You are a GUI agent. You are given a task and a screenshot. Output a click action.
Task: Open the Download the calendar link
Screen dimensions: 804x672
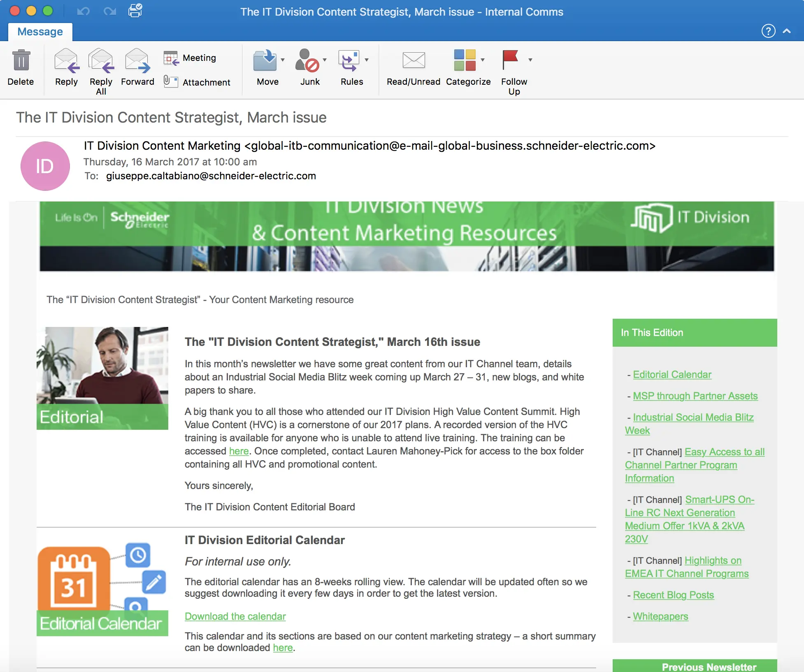(x=235, y=616)
